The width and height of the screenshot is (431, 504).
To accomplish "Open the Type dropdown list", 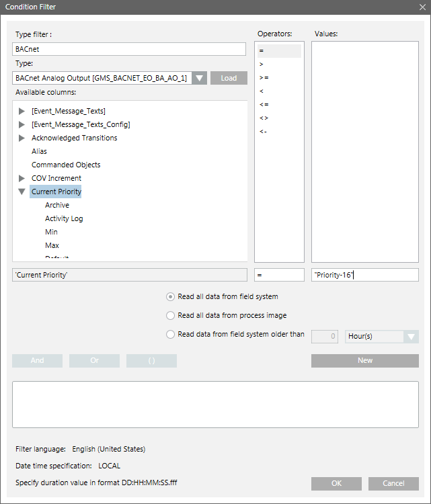I will (x=199, y=78).
